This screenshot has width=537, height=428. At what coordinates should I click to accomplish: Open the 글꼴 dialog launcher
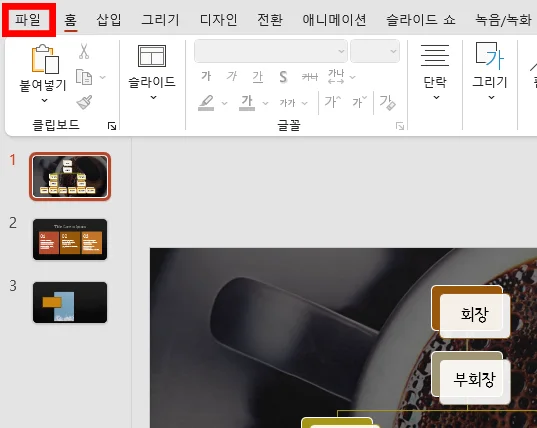tap(400, 126)
